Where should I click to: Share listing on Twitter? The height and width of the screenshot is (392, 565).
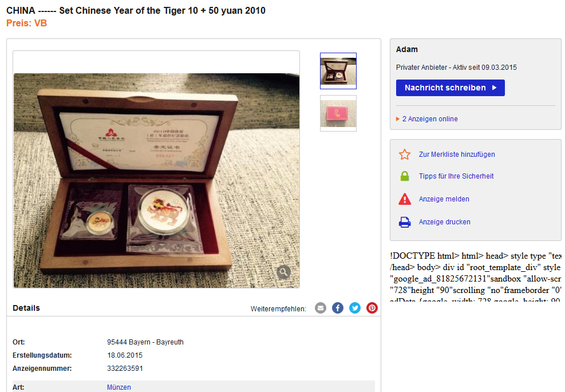(x=355, y=308)
